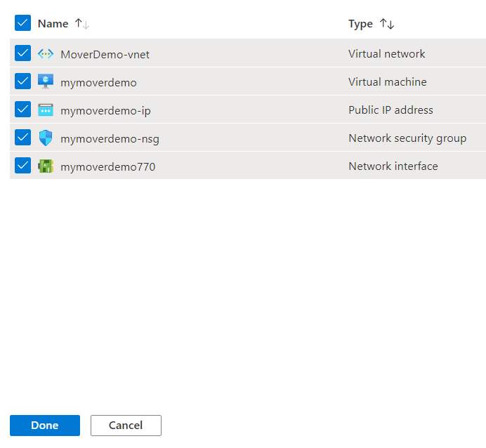Click the mymoverdemo virtual machine icon
The image size is (486, 448).
tap(46, 81)
